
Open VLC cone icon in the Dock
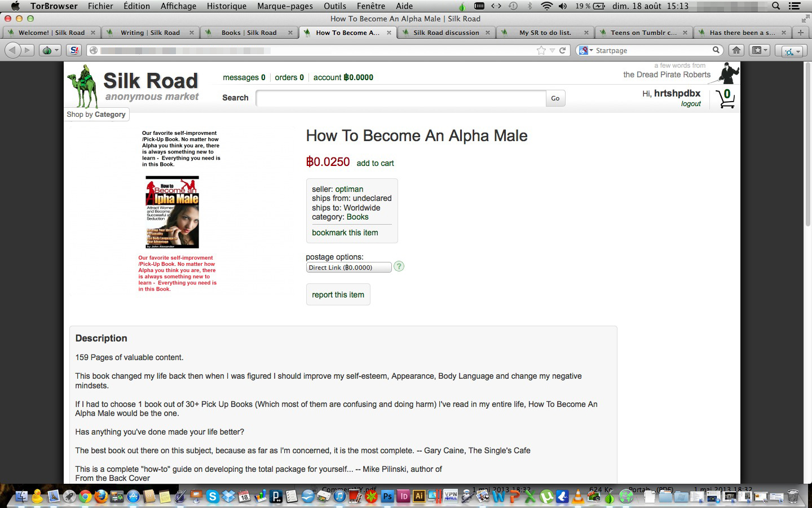pyautogui.click(x=578, y=496)
